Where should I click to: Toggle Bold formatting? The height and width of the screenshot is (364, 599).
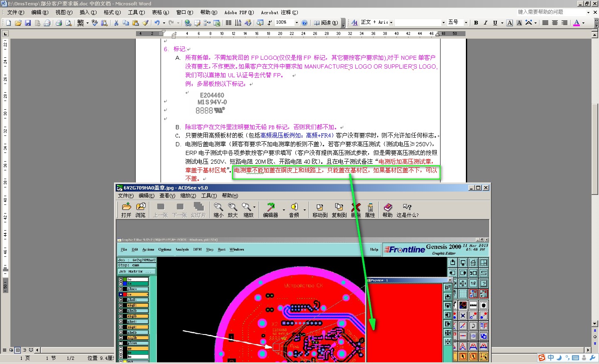tap(476, 23)
